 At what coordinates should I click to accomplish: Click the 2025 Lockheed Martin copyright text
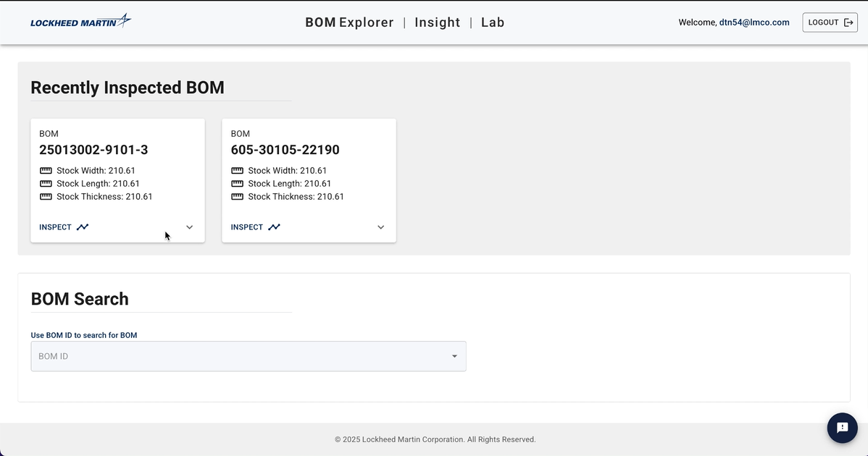[435, 439]
